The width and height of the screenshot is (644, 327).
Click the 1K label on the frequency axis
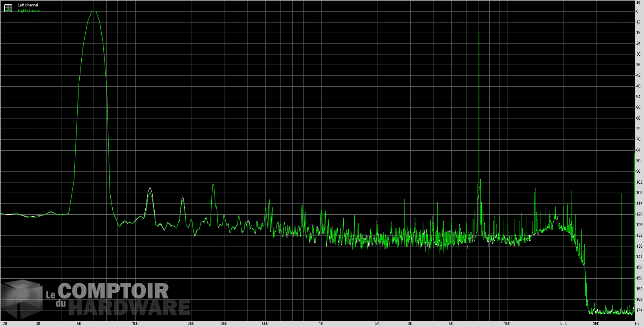[x=321, y=324]
